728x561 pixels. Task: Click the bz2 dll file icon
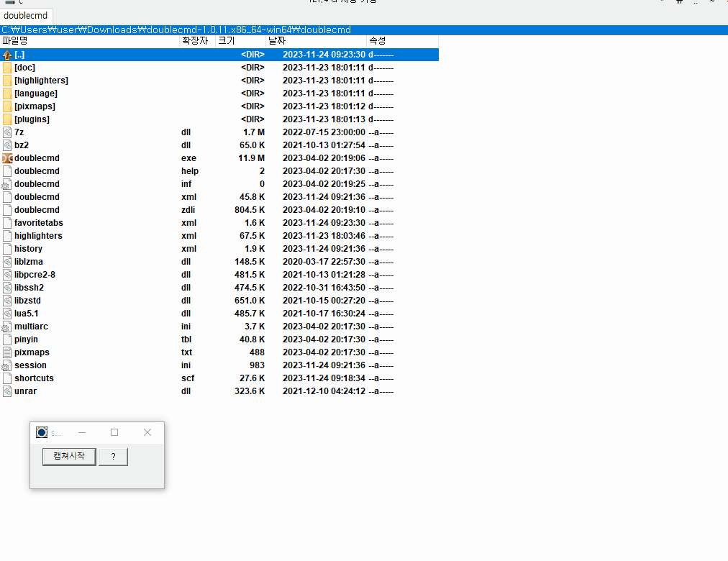[x=7, y=146]
